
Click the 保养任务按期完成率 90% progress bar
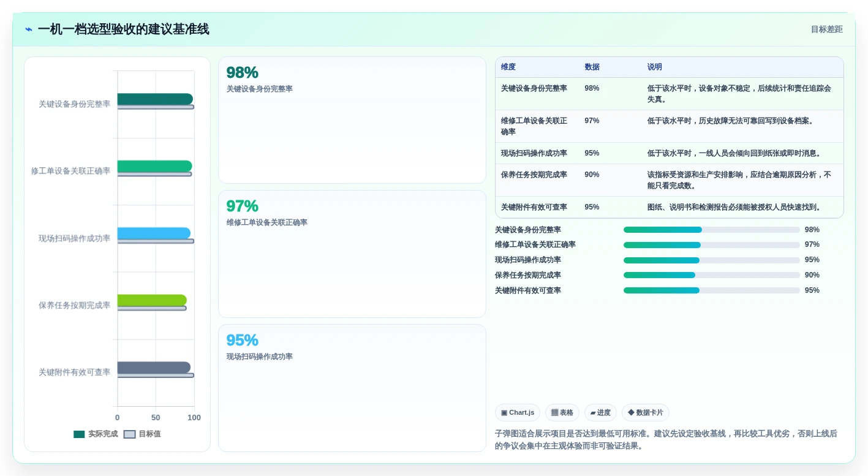pyautogui.click(x=712, y=275)
